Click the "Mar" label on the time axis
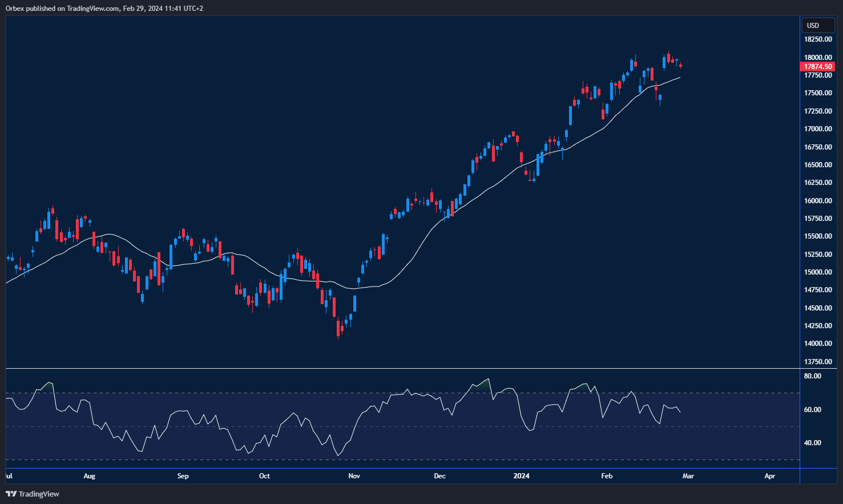The height and width of the screenshot is (504, 843). tap(688, 475)
